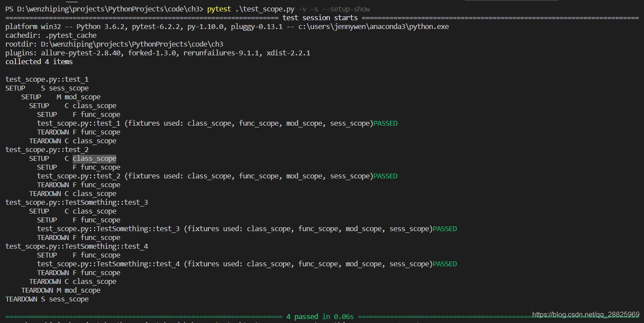Click the '--setup-show' option in the command
Image resolution: width=644 pixels, height=323 pixels.
(346, 9)
